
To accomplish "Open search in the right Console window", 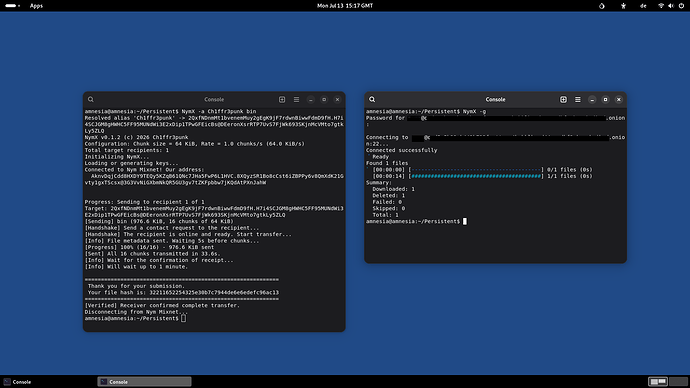I will [x=372, y=99].
